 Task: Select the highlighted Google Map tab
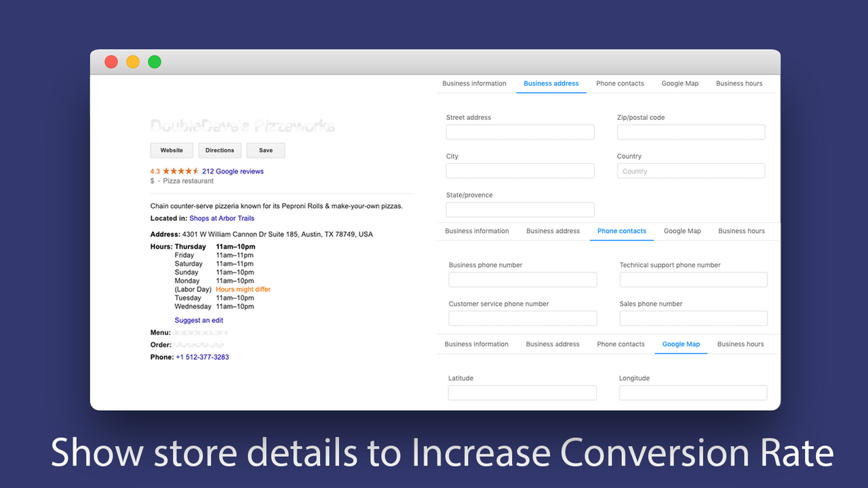681,344
